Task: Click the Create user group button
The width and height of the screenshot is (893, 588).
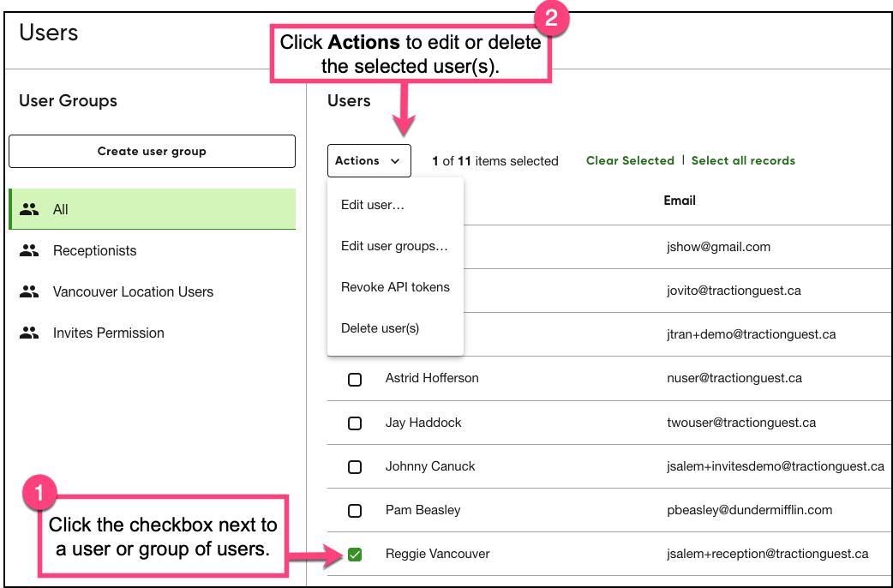Action: tap(152, 151)
